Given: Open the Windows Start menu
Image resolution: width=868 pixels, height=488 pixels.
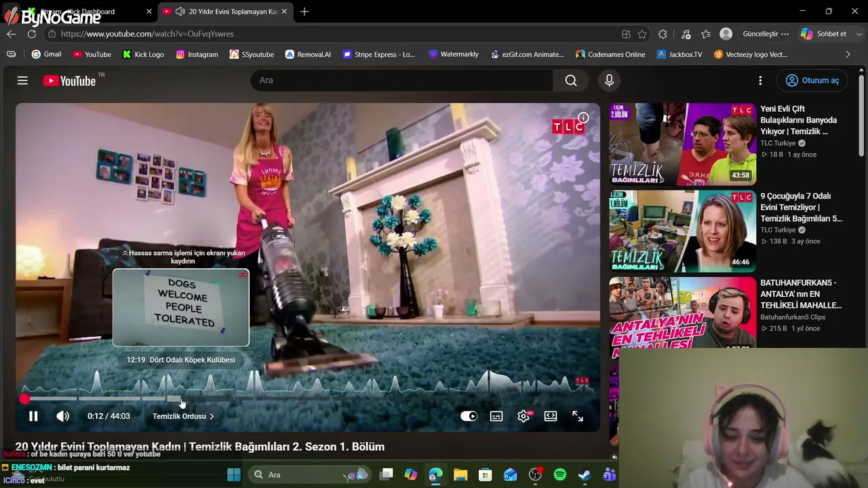Looking at the screenshot, I should point(234,474).
